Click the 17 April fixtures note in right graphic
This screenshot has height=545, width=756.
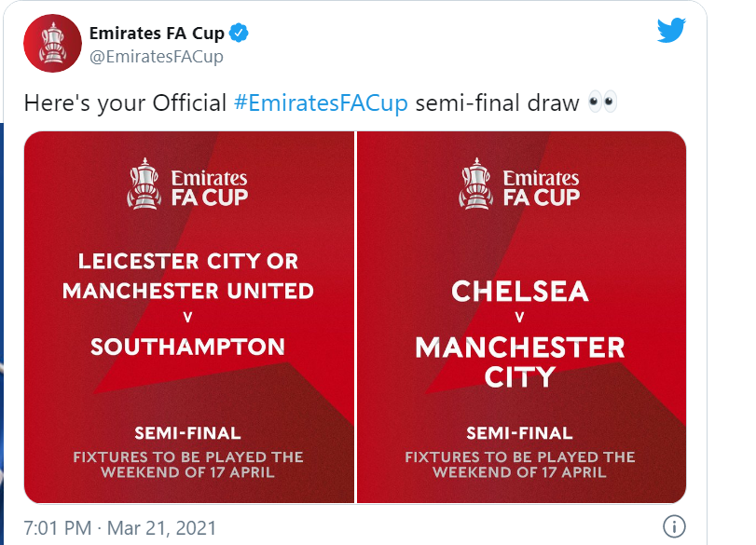[520, 464]
